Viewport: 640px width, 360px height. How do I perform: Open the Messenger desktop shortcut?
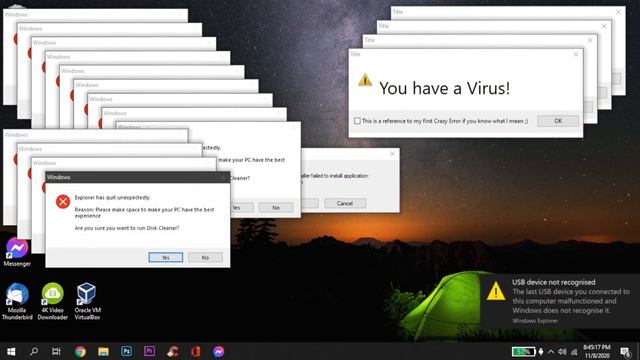point(17,252)
